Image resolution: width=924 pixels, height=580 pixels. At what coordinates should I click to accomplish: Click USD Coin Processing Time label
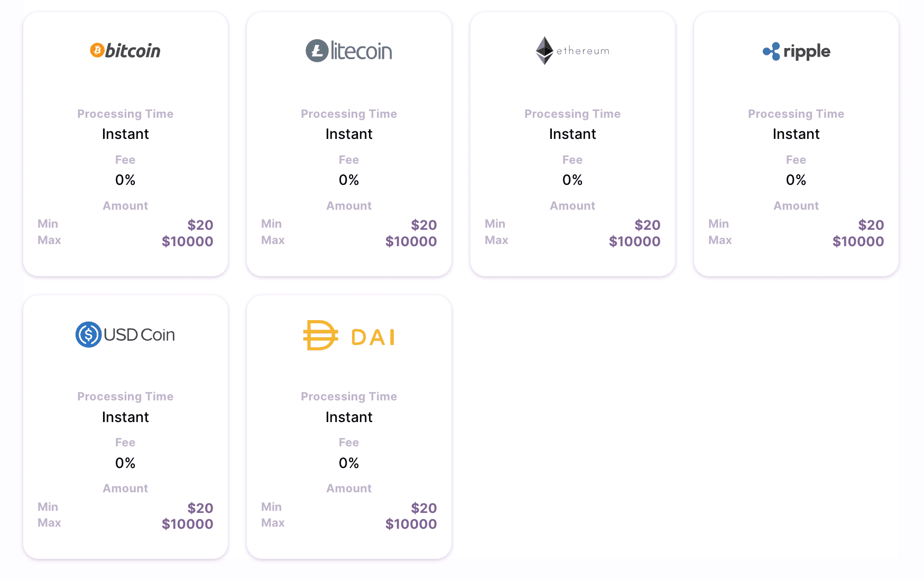tap(125, 397)
